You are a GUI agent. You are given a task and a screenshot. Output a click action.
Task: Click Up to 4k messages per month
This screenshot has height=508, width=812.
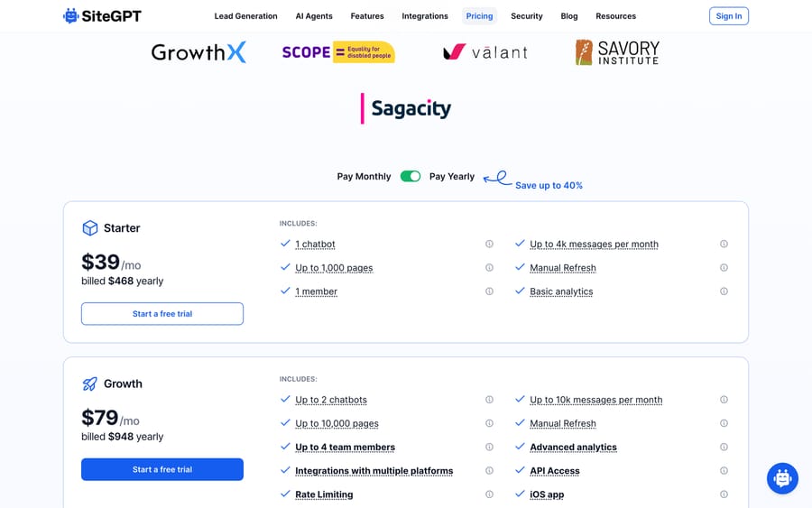594,244
